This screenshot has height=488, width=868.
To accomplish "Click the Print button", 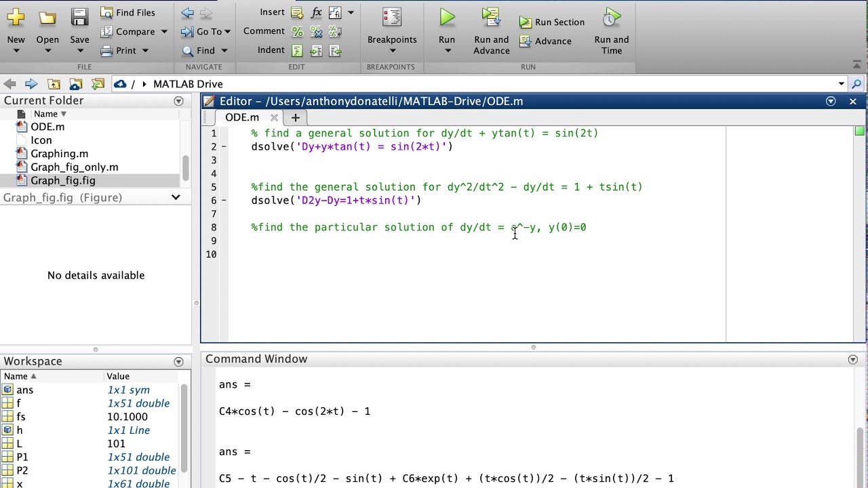I will click(x=119, y=50).
